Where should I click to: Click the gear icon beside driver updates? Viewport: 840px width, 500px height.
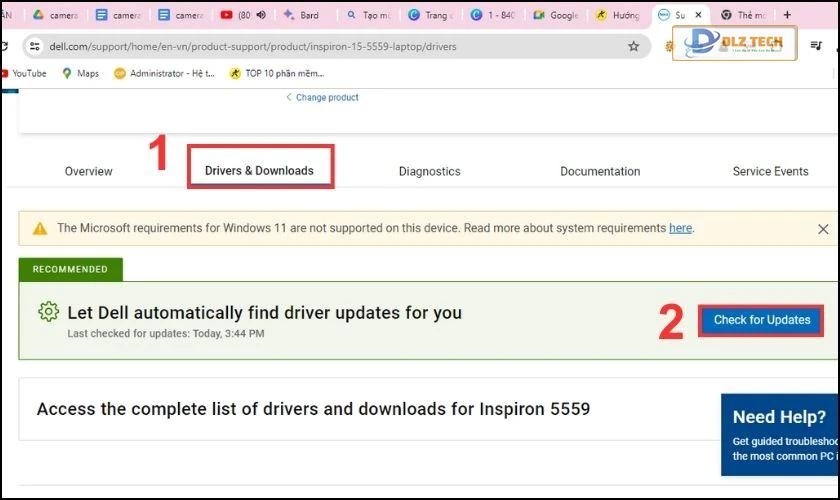[48, 312]
